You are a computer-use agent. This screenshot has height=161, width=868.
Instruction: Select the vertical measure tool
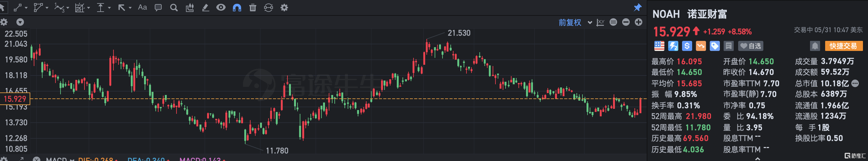[x=101, y=8]
